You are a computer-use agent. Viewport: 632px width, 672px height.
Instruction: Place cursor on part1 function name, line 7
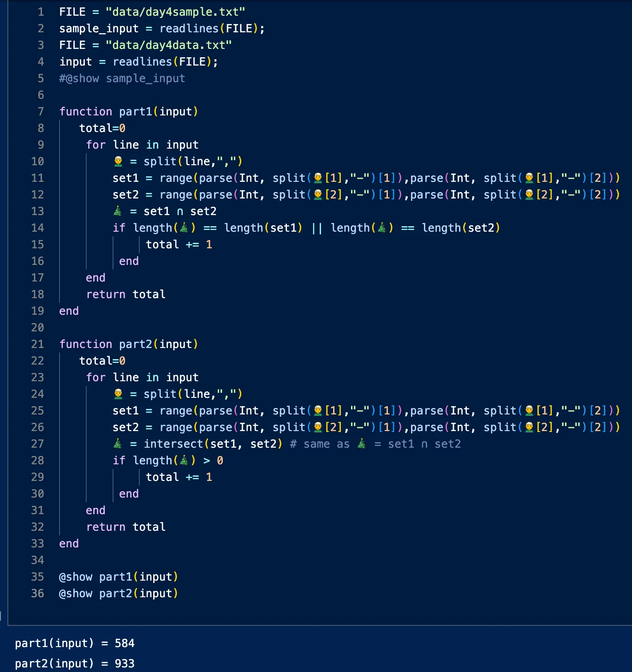click(x=136, y=111)
